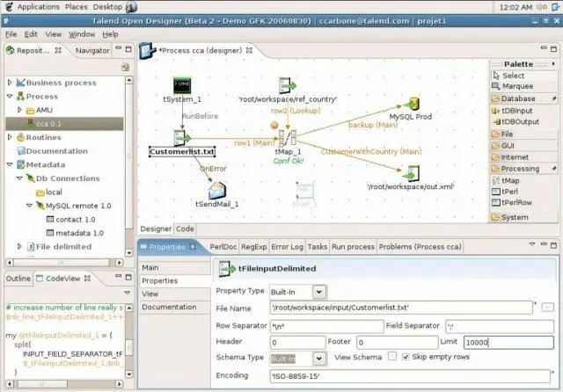Screen dimensions: 563x392
Task: Select the View properties section
Action: (x=175, y=294)
